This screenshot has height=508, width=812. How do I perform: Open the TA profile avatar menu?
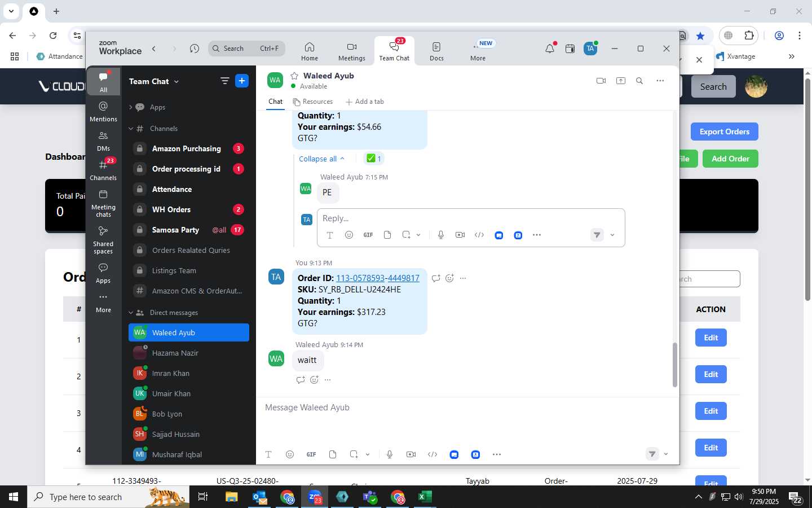[x=590, y=49]
